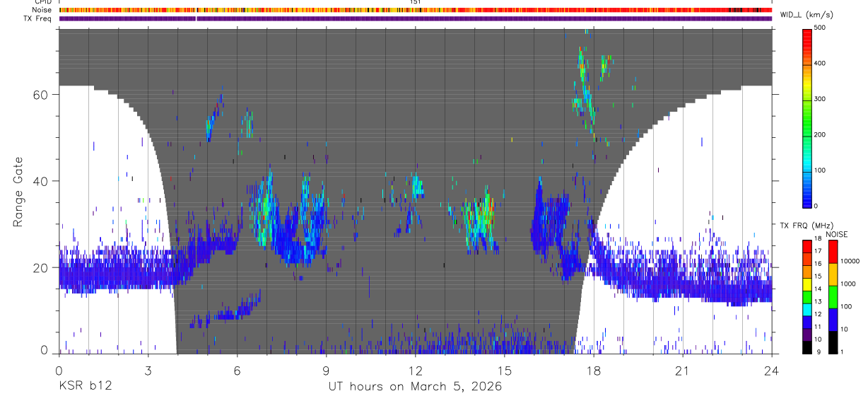This screenshot has height=401, width=868.
Task: Click the 21 hour tick label on x-axis
Action: tap(683, 370)
